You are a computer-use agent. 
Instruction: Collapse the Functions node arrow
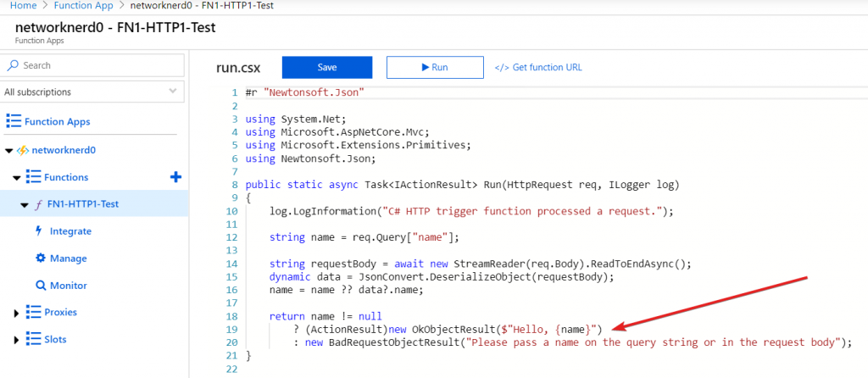[17, 178]
